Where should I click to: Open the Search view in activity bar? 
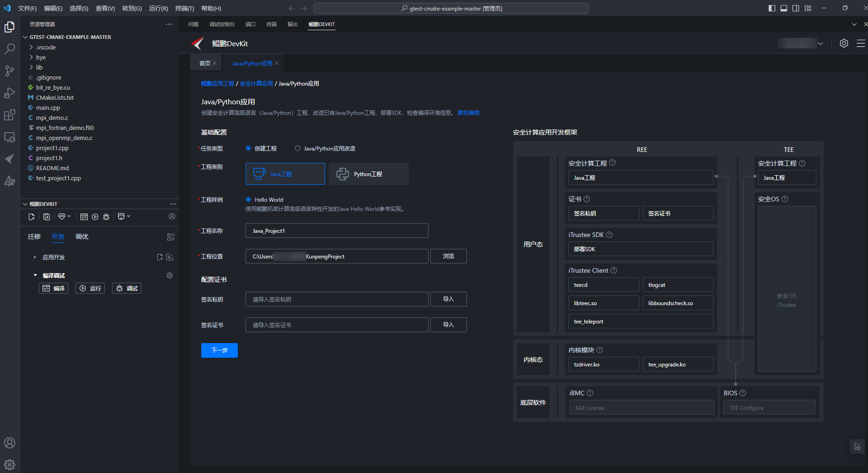(10, 49)
